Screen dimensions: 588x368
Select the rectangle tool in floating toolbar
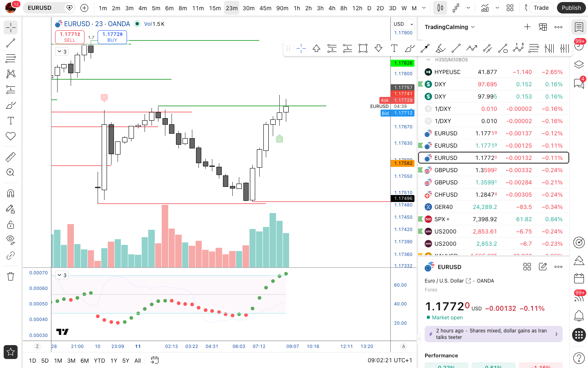[363, 48]
